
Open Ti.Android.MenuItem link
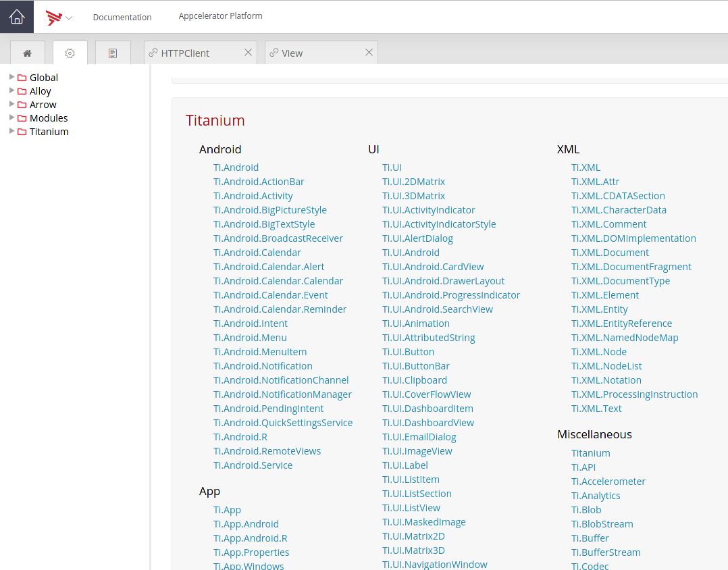[260, 351]
